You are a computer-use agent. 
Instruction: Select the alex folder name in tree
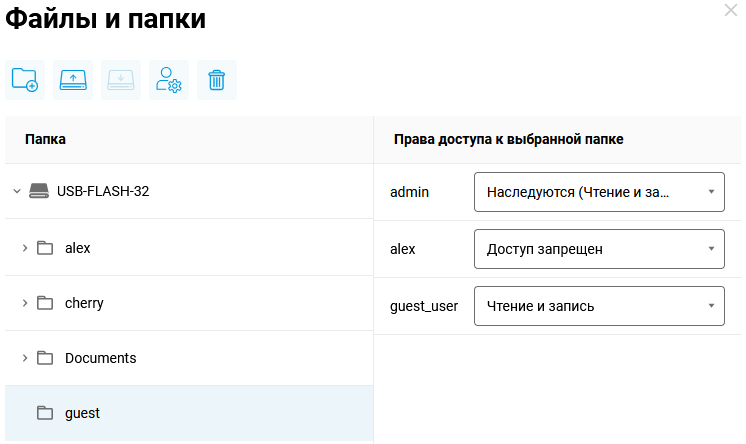78,248
